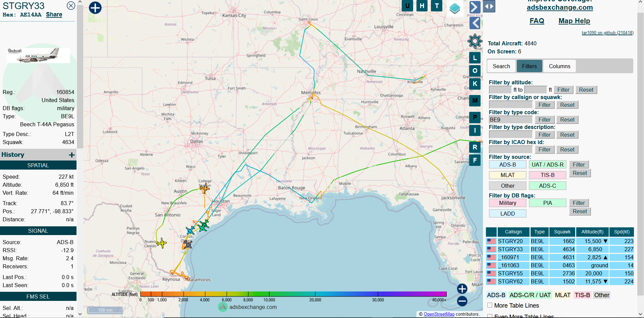The image size is (644, 318).
Task: Click the left chevron sidebar button
Action: 475,23
